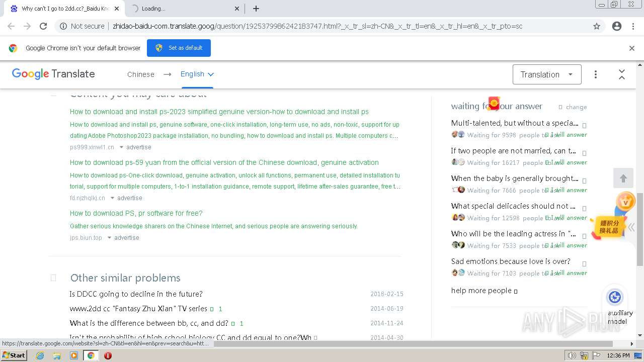Open 'How to download PS, pr software for free?'
This screenshot has height=362, width=644.
136,213
